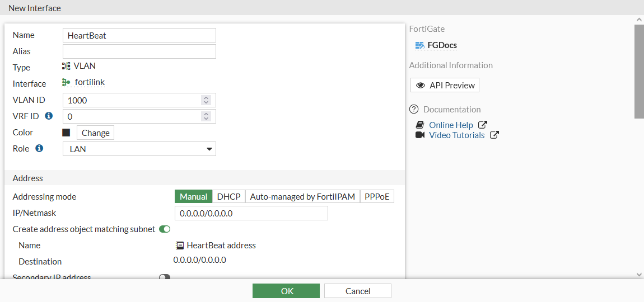Click the VRF ID info icon
644x302 pixels.
pos(49,116)
